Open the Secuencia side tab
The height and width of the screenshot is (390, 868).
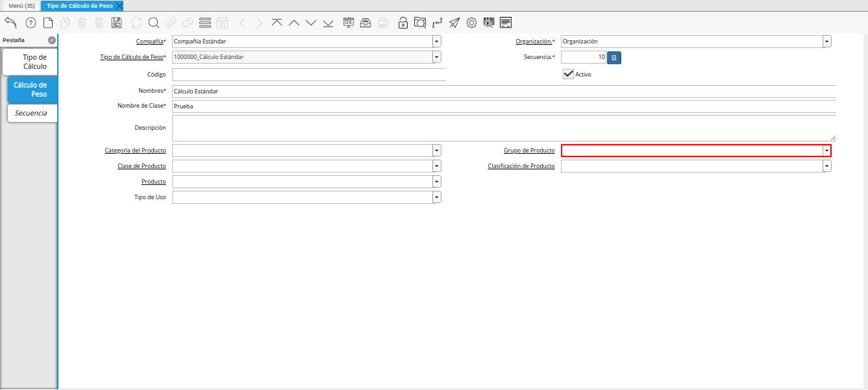click(32, 113)
